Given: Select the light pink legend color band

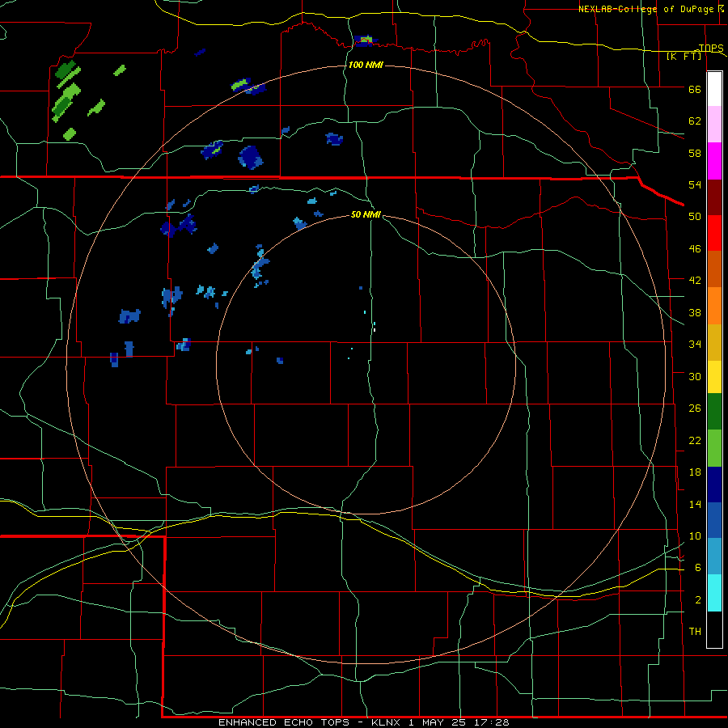Looking at the screenshot, I should 714,125.
